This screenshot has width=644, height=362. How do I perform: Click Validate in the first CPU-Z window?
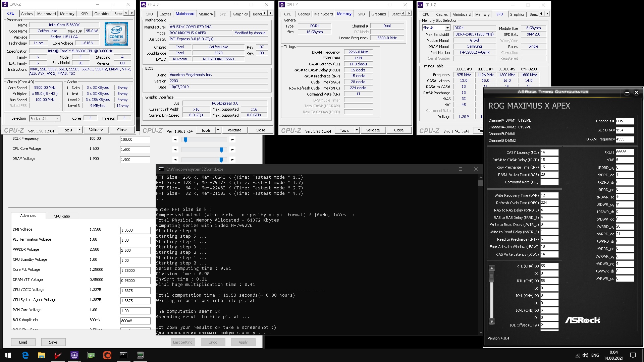point(96,130)
